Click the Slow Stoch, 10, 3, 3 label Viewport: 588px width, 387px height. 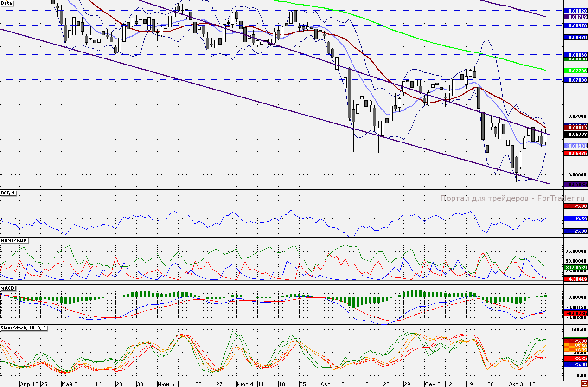[x=24, y=328]
